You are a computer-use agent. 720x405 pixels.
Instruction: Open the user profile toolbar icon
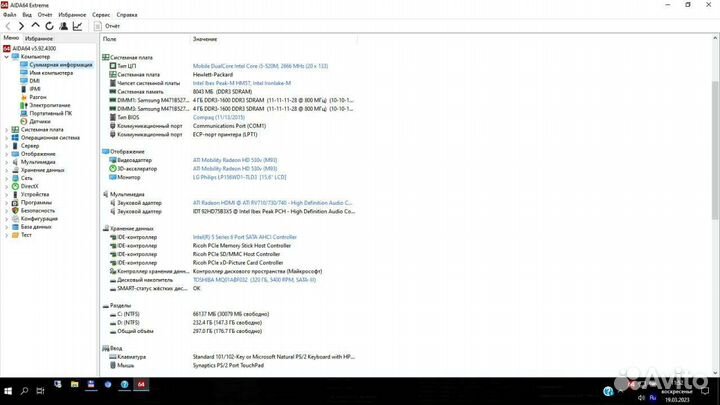[63, 26]
